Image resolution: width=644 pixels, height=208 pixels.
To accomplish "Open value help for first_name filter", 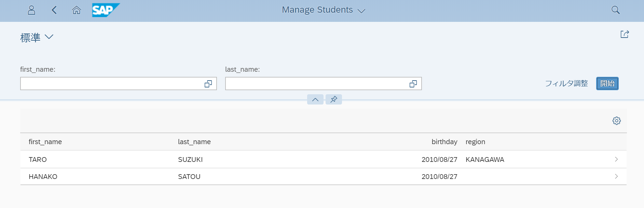I will point(208,84).
